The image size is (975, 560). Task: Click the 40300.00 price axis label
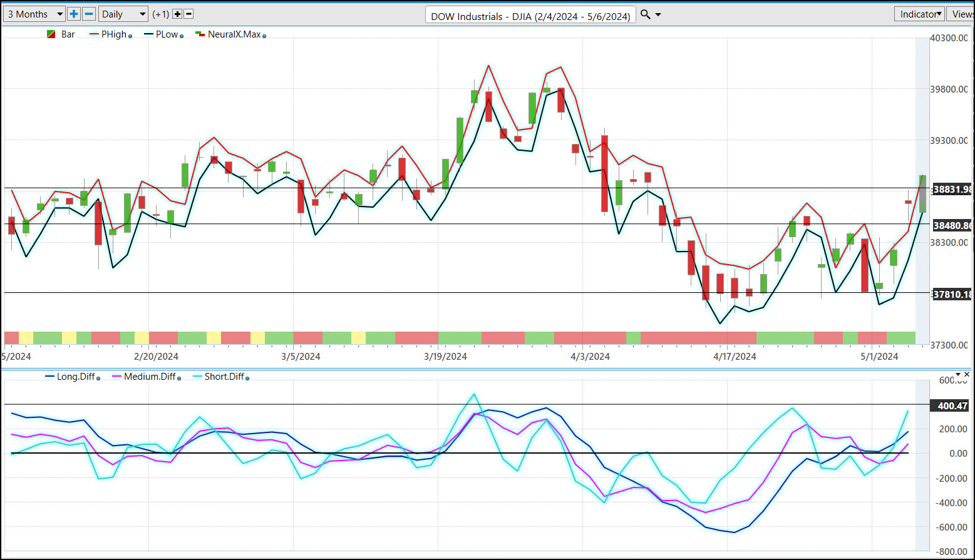tap(949, 38)
